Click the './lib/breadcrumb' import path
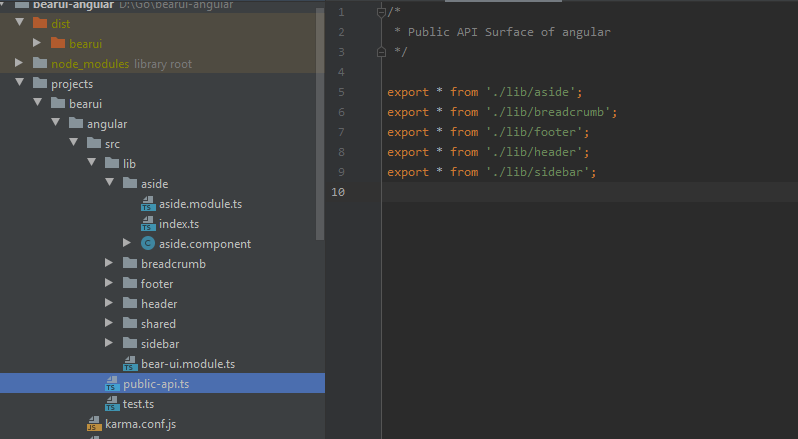798x439 pixels. (x=548, y=111)
